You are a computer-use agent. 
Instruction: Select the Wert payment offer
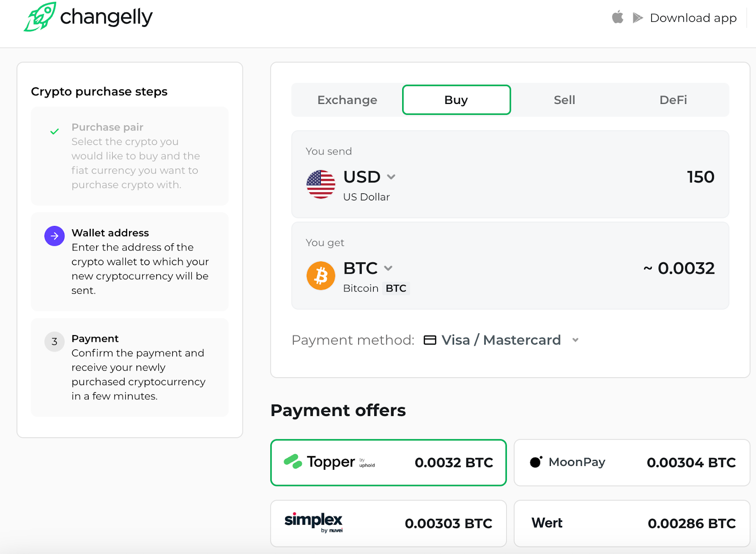pos(632,523)
